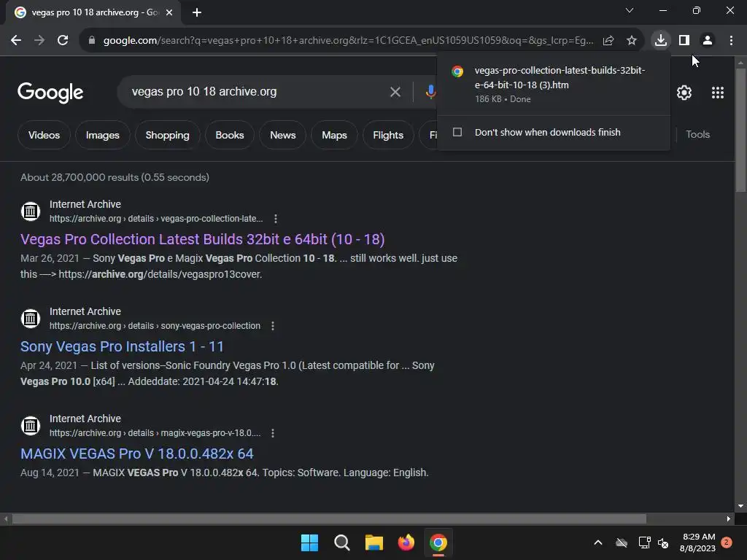Screen dimensions: 747x560
Task: Click the OneDrive cloud tray icon
Action: [622, 542]
